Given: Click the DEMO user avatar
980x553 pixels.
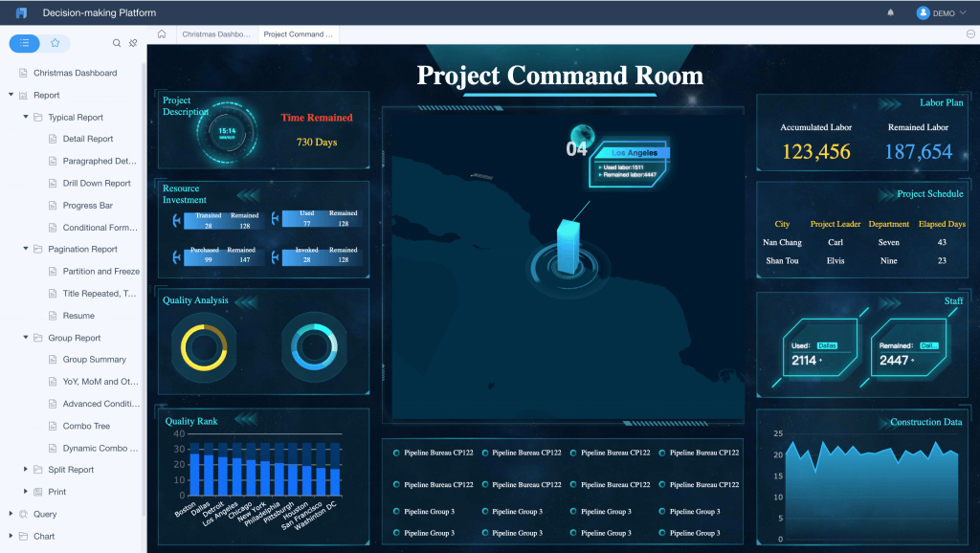Looking at the screenshot, I should pos(921,12).
